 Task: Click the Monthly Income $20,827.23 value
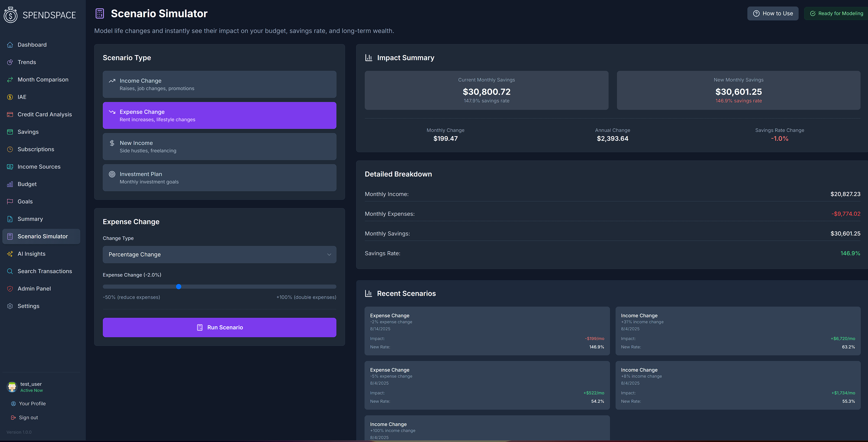[x=845, y=194]
